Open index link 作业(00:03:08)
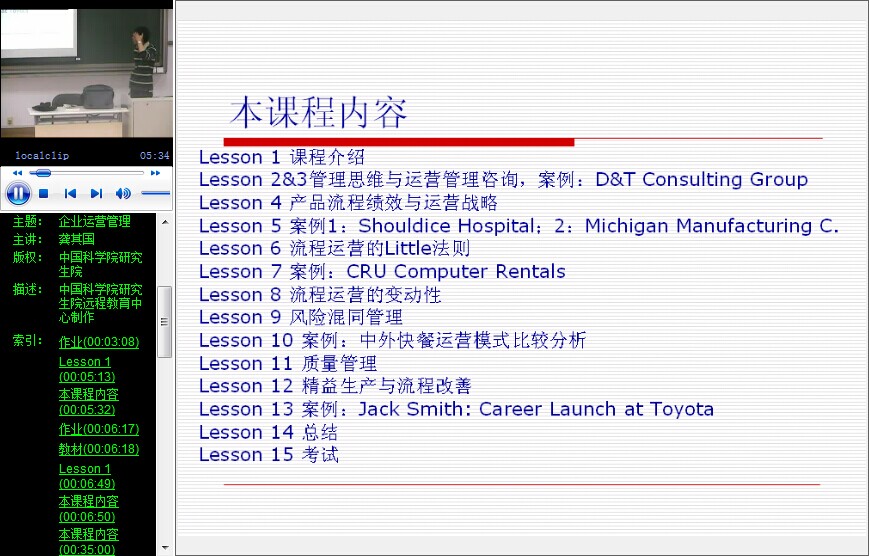Screen dimensions: 869x556 point(99,342)
